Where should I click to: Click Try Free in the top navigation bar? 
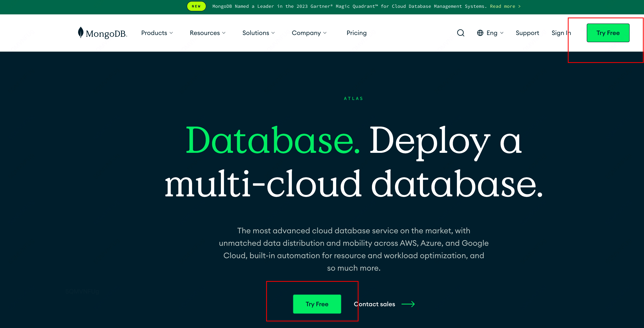point(608,32)
